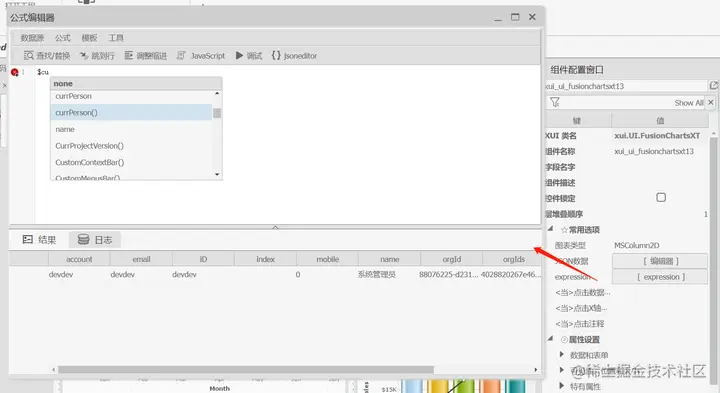The width and height of the screenshot is (720, 393).
Task: Click the results horizontal scrollbar thumb
Action: (x=246, y=370)
